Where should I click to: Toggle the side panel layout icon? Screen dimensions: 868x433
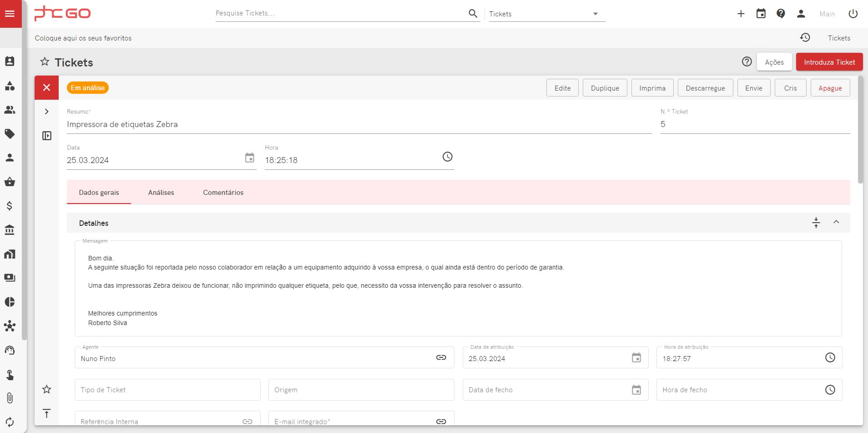tap(46, 136)
